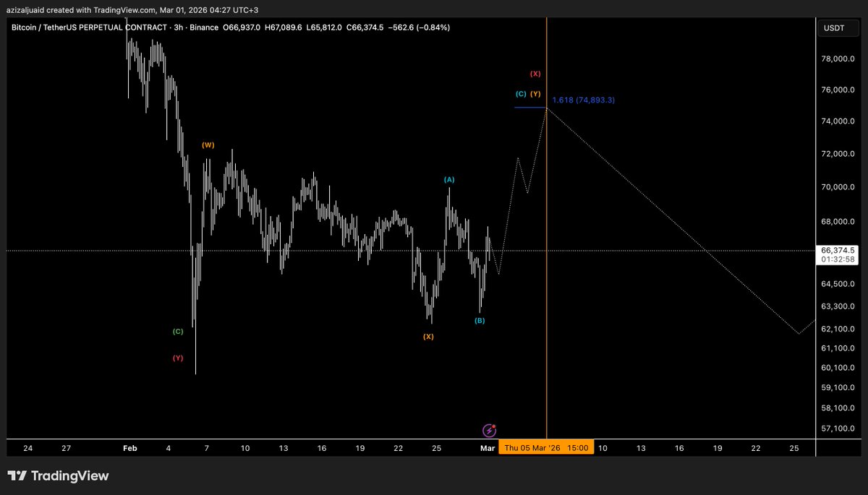Click the bar countdown 01:32:58
The width and height of the screenshot is (868, 495).
839,259
